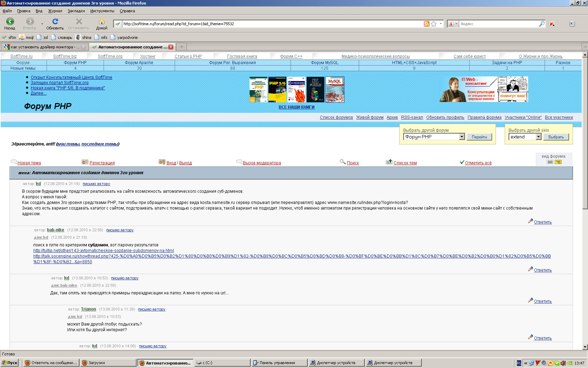
Task: Open search engine selector dropdown (Яндекс)
Action: click(454, 24)
